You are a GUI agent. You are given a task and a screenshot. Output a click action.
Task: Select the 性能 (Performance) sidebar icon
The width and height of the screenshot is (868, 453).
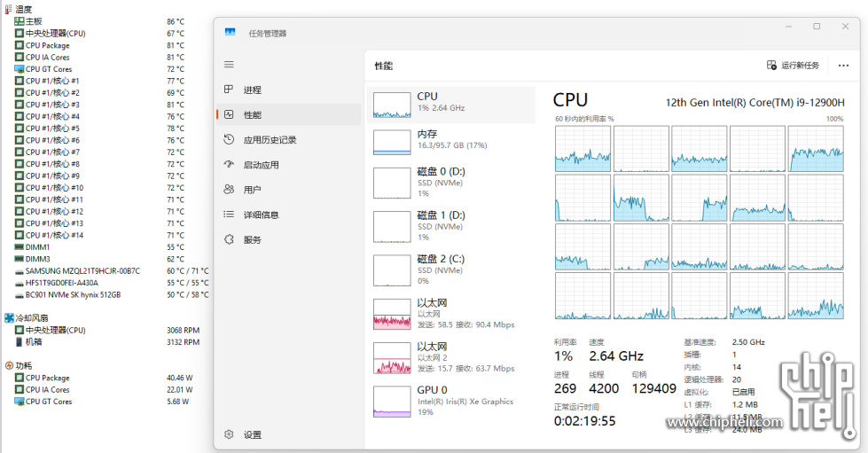229,114
